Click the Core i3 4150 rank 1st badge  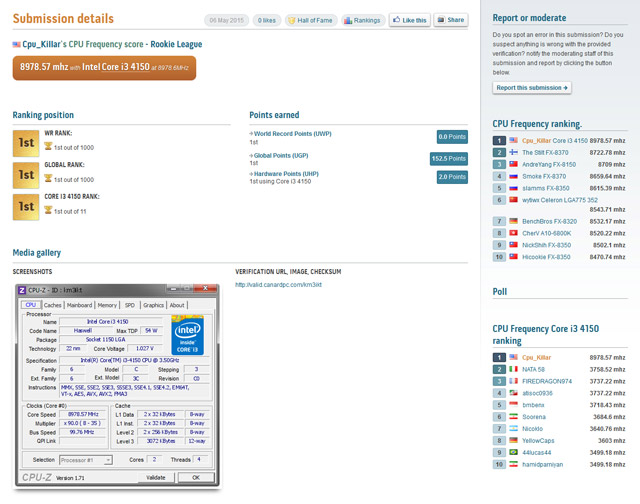pyautogui.click(x=26, y=207)
